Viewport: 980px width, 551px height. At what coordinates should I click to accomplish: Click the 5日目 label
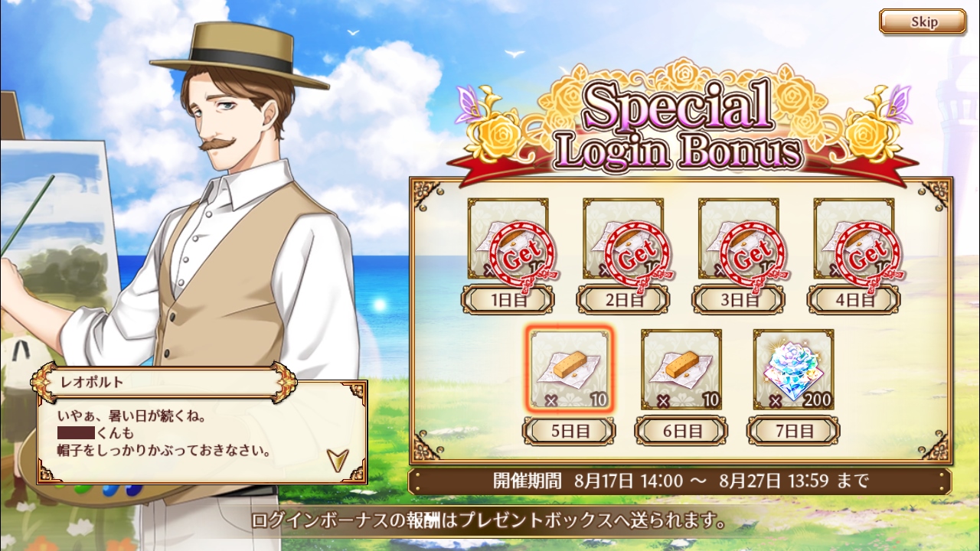(x=570, y=431)
